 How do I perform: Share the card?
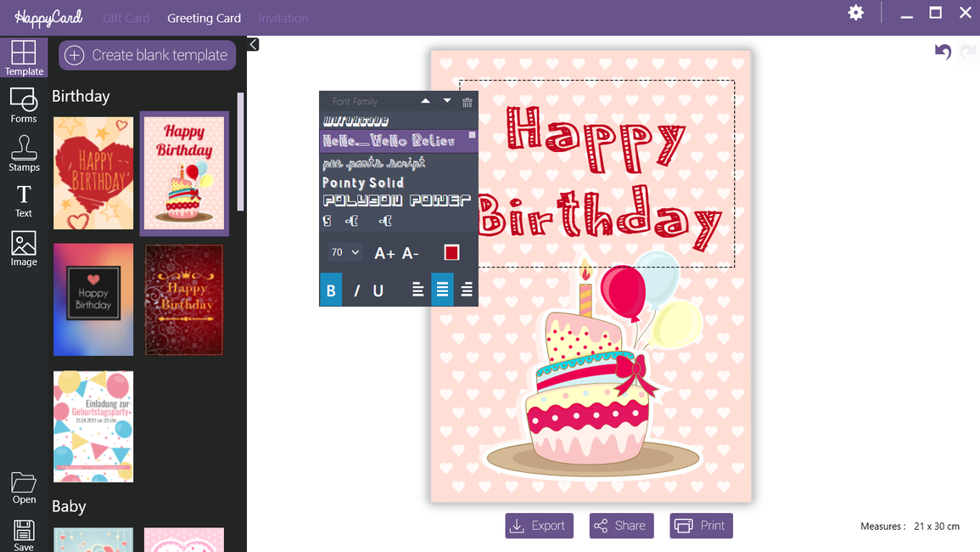point(621,526)
